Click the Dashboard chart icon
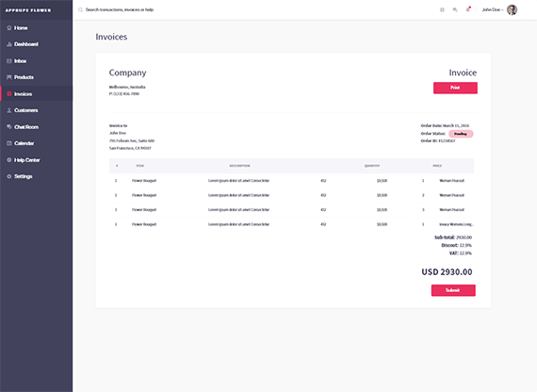Viewport: 537px width, 392px height. tap(9, 44)
